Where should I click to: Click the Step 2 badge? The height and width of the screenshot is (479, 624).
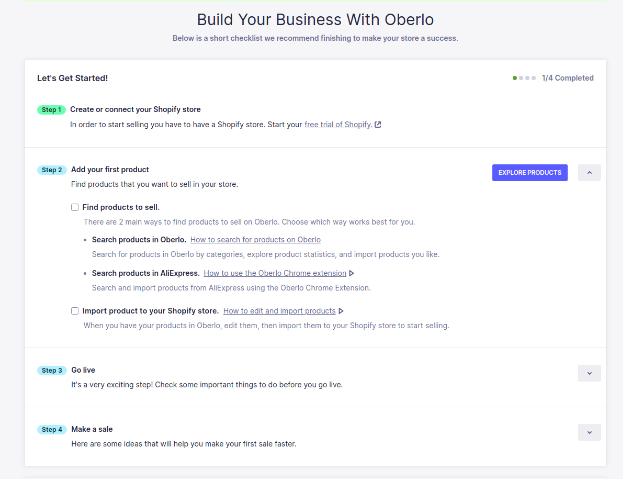point(51,170)
